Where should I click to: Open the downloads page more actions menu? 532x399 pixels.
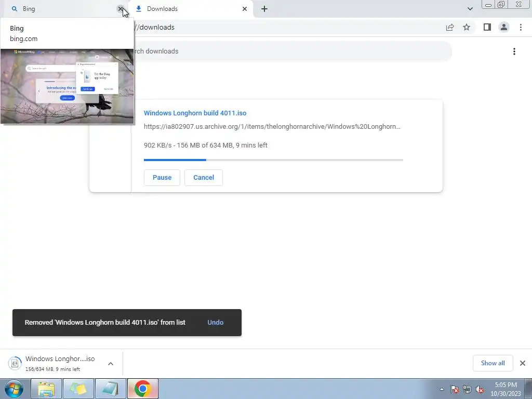[514, 51]
